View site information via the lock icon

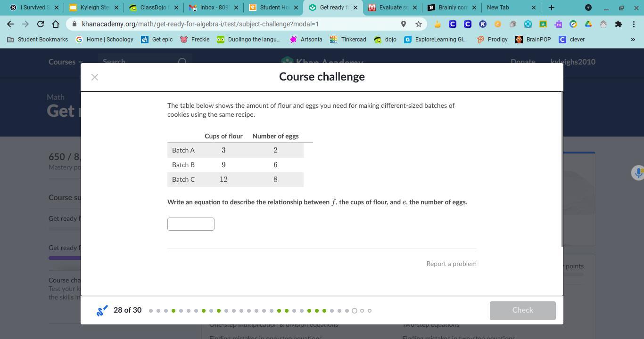(x=74, y=24)
